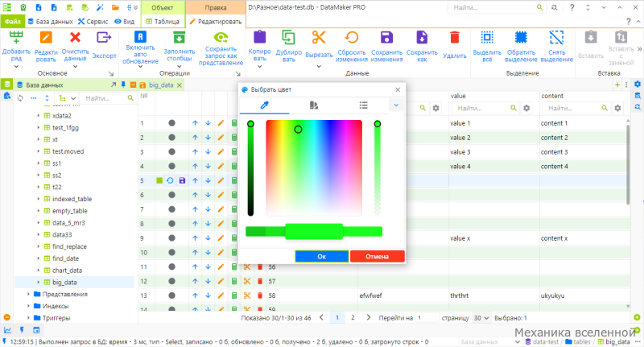Expand the indexed_table node

coord(38,199)
